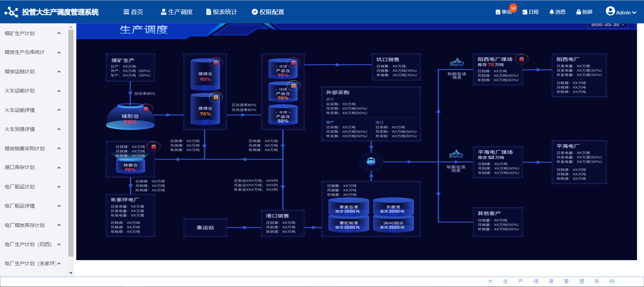Click the sidebar scroll-down arrow
This screenshot has width=644, height=287.
coord(71,273)
